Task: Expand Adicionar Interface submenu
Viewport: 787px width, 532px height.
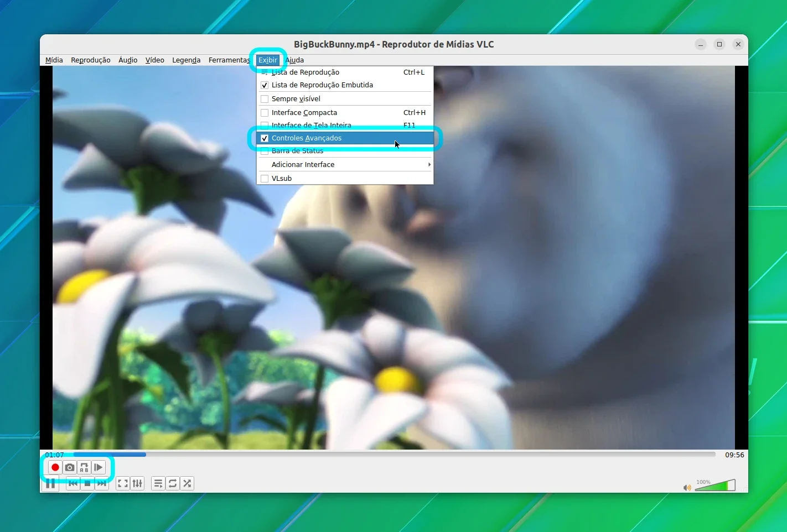Action: (345, 165)
